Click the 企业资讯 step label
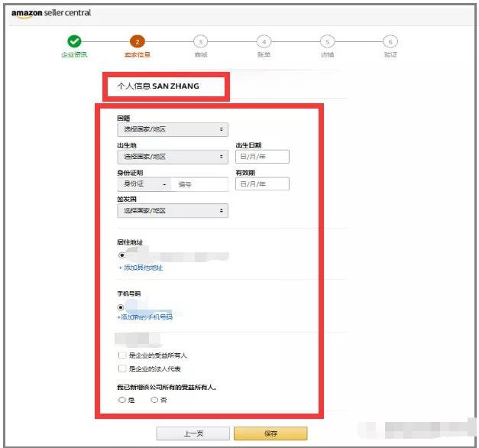This screenshot has height=448, width=479. point(74,55)
